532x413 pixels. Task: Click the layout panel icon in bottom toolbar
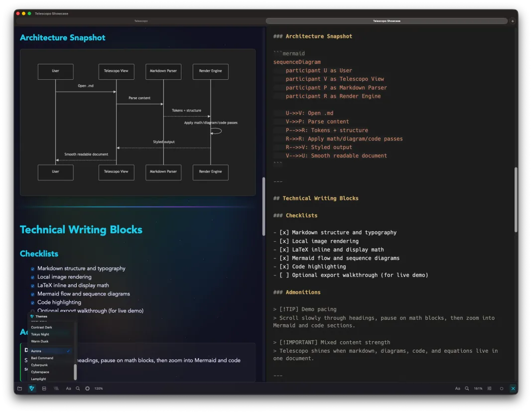44,389
